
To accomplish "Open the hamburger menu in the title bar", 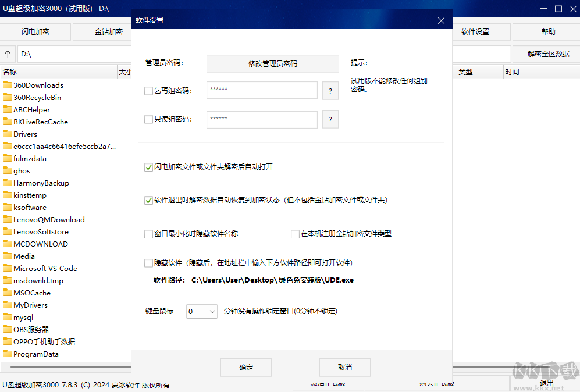I will [528, 9].
